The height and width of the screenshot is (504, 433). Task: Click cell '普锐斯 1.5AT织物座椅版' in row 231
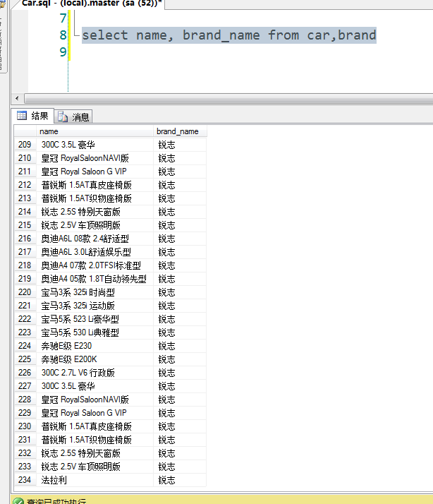coord(94,440)
